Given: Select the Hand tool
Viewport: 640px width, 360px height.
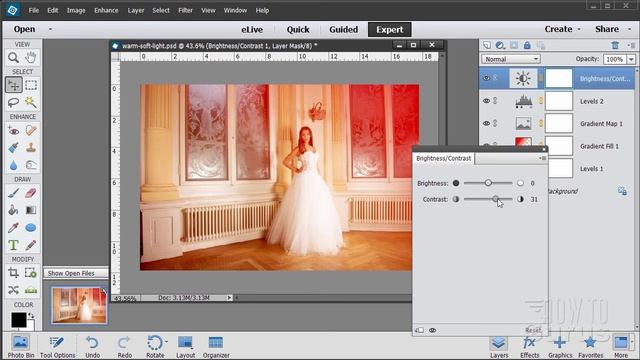Looking at the screenshot, I should click(31, 58).
